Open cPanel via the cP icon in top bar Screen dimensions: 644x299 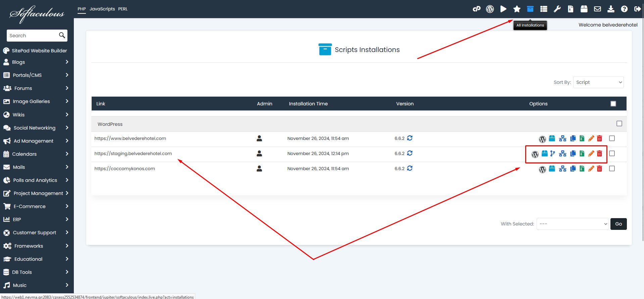[x=477, y=9]
